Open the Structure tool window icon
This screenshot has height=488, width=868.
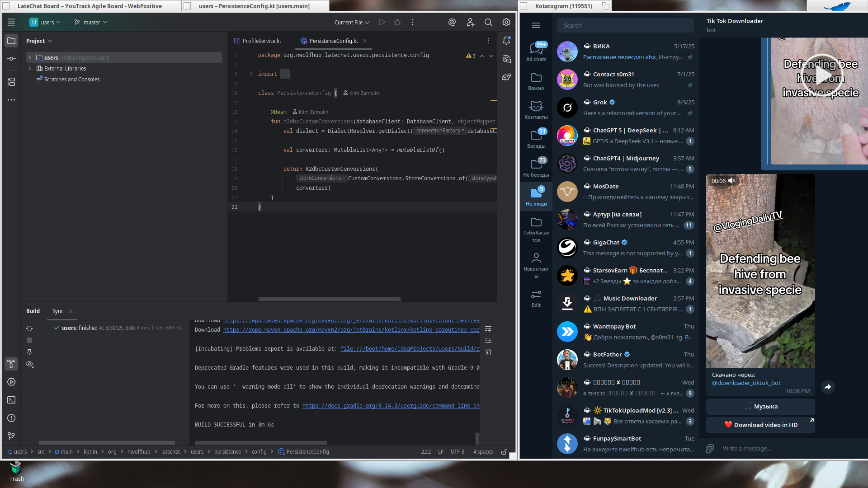11,82
